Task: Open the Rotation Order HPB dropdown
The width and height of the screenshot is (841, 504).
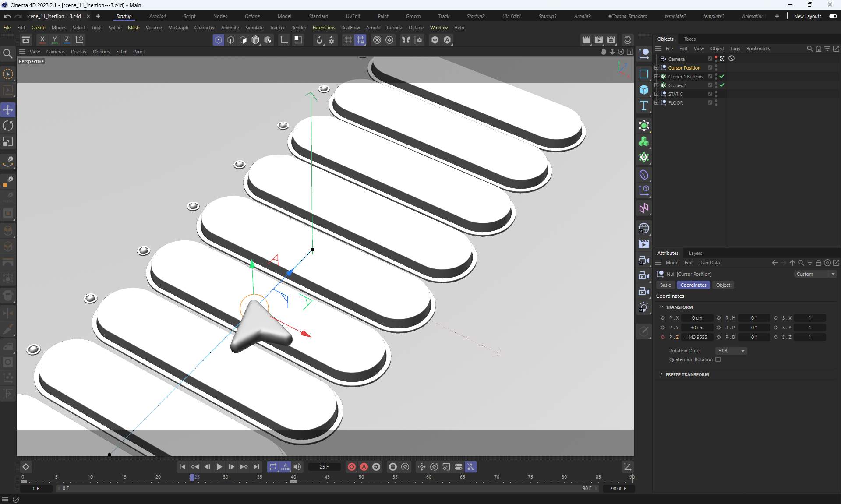Action: pyautogui.click(x=731, y=351)
